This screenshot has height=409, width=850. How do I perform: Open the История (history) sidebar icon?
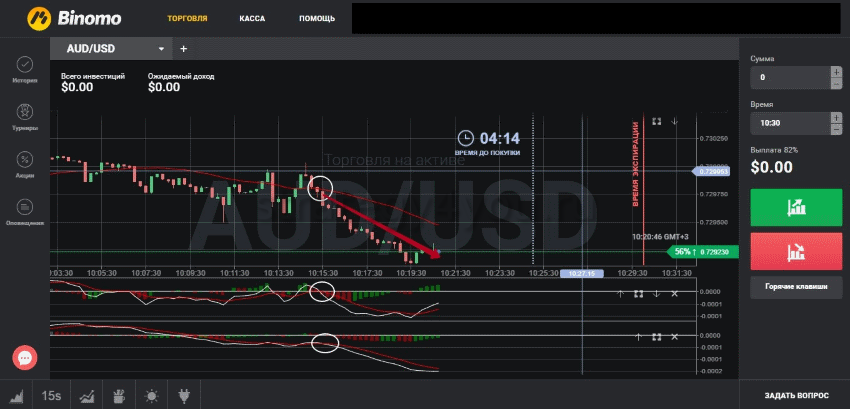pos(25,65)
